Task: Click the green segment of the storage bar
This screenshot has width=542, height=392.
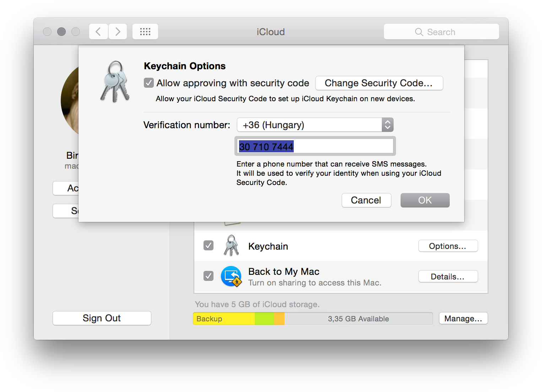Action: (264, 318)
